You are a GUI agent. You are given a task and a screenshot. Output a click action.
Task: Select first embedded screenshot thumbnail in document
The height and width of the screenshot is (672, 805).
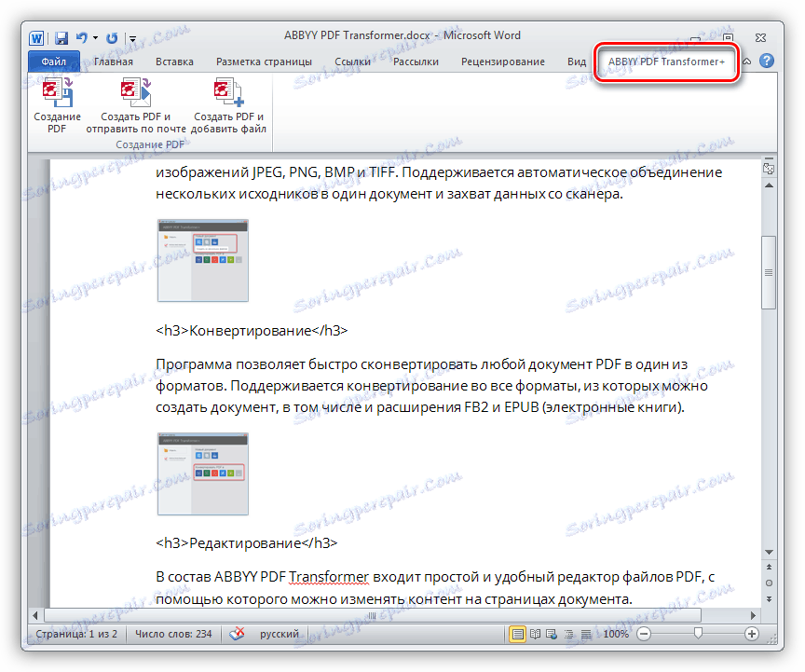[203, 260]
